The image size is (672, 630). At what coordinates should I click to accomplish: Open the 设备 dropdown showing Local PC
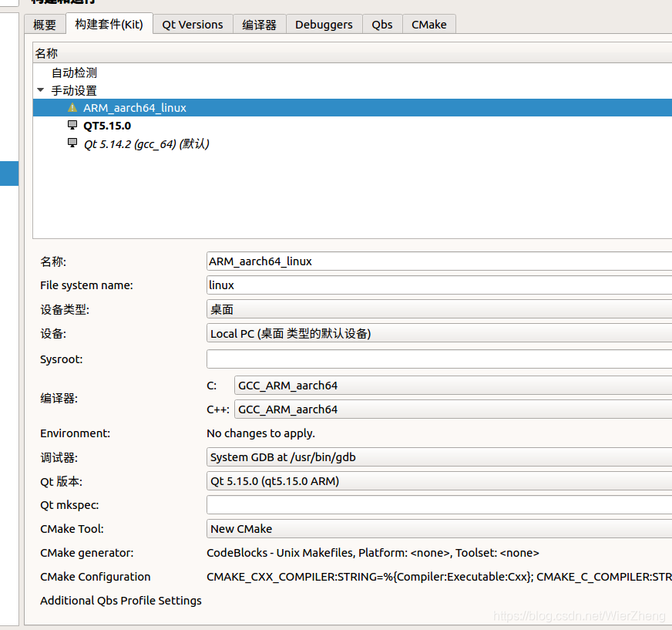tap(439, 333)
